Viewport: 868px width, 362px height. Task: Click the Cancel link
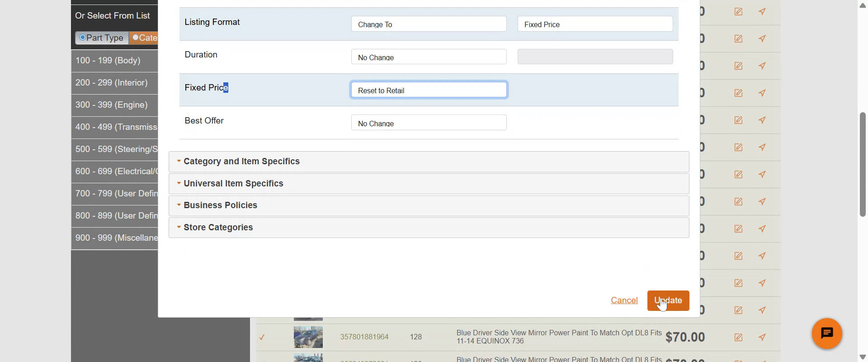624,300
